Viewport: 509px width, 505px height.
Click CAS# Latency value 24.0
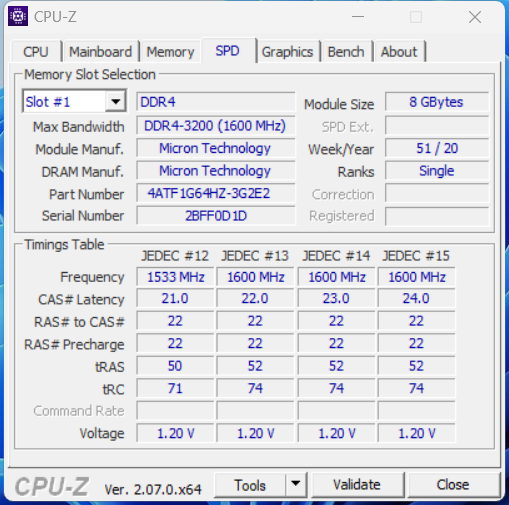coord(416,299)
